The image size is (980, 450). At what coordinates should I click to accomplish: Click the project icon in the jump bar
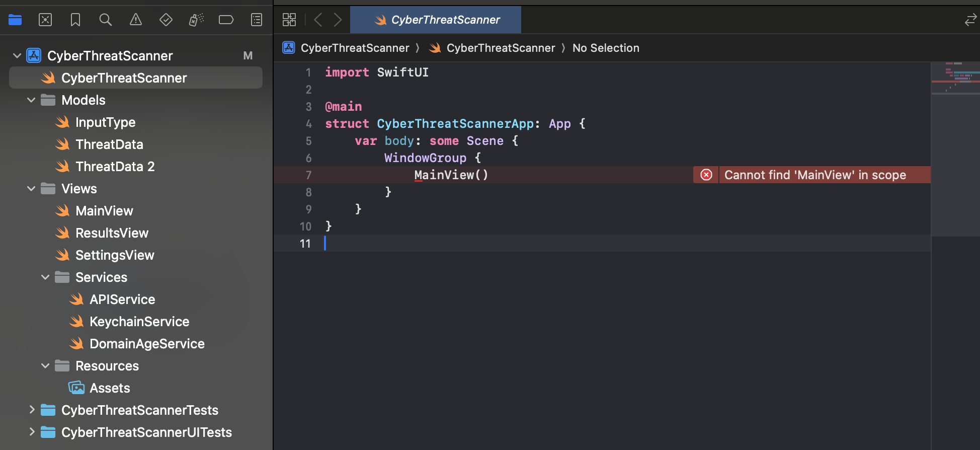click(x=289, y=48)
